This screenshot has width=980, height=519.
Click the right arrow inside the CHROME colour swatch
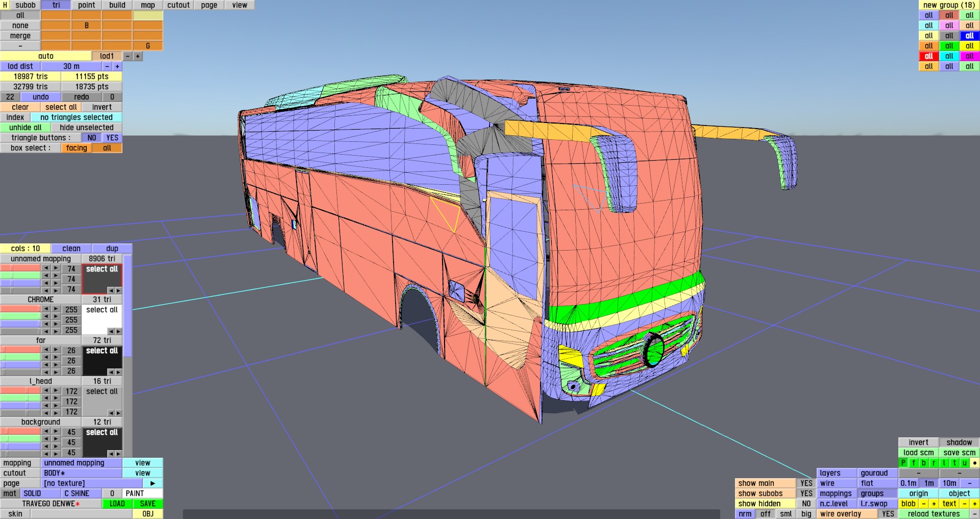click(x=118, y=331)
